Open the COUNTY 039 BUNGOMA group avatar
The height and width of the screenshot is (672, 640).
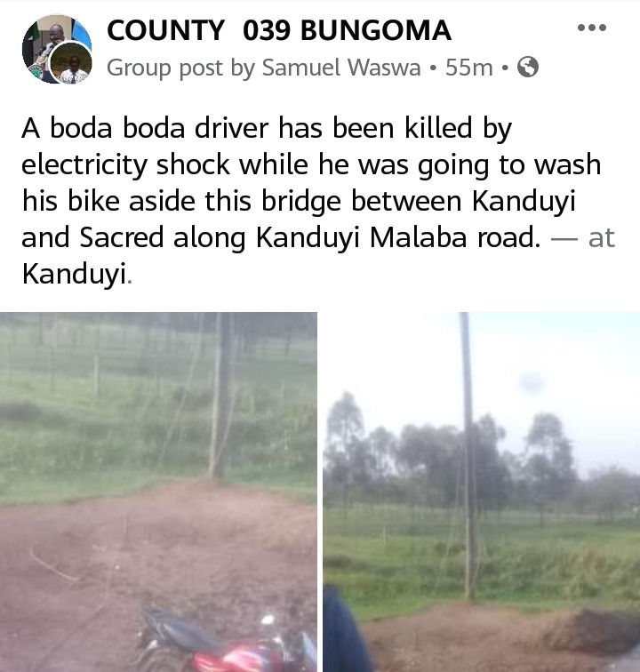tap(56, 48)
